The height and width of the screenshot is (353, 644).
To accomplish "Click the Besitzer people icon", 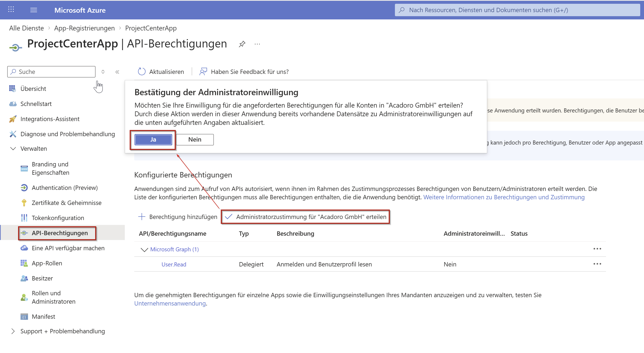I will pyautogui.click(x=24, y=278).
